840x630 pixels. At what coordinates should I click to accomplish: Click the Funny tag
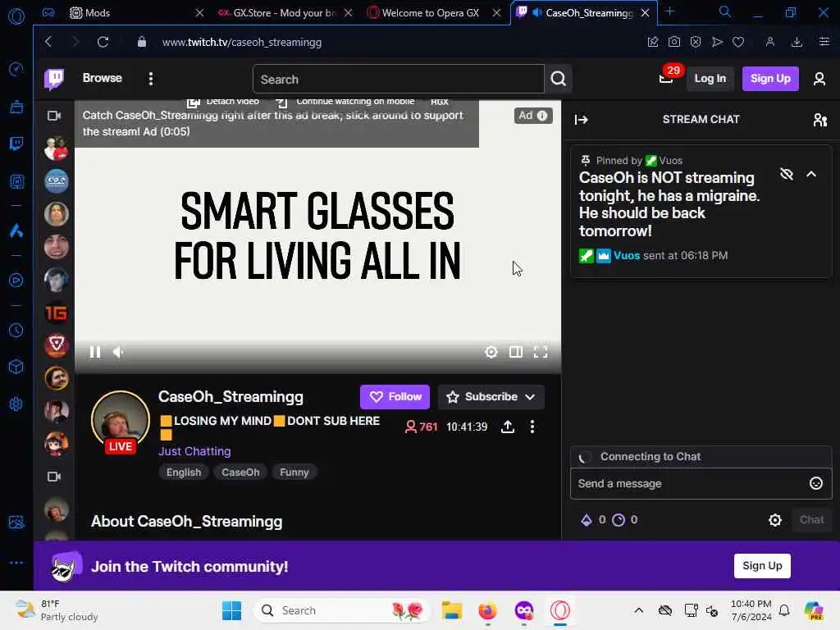coord(294,472)
